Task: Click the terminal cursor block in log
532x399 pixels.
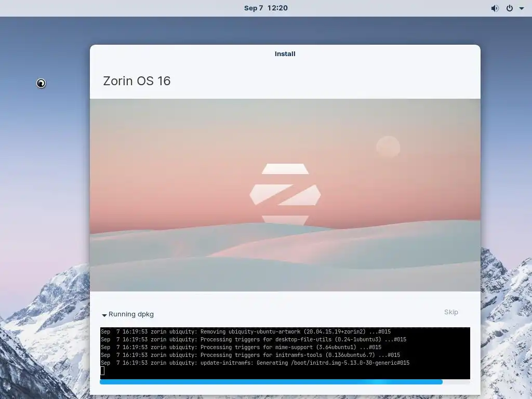Action: tap(102, 371)
